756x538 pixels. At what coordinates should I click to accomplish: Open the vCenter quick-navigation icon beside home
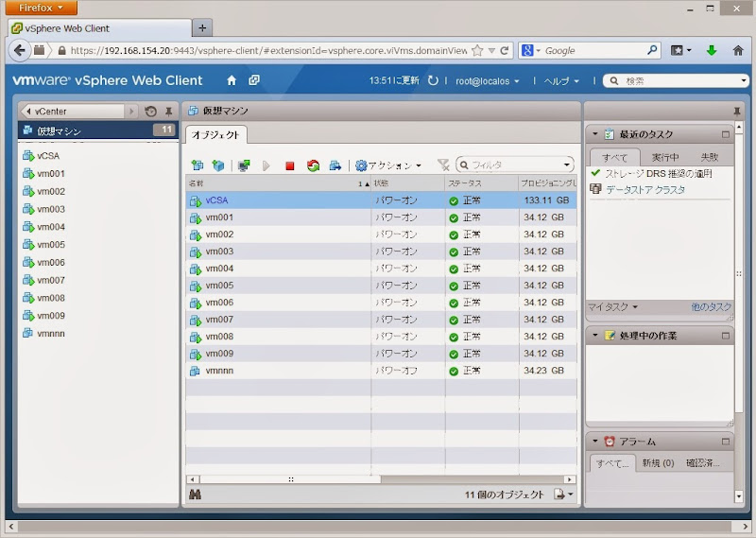[x=254, y=80]
